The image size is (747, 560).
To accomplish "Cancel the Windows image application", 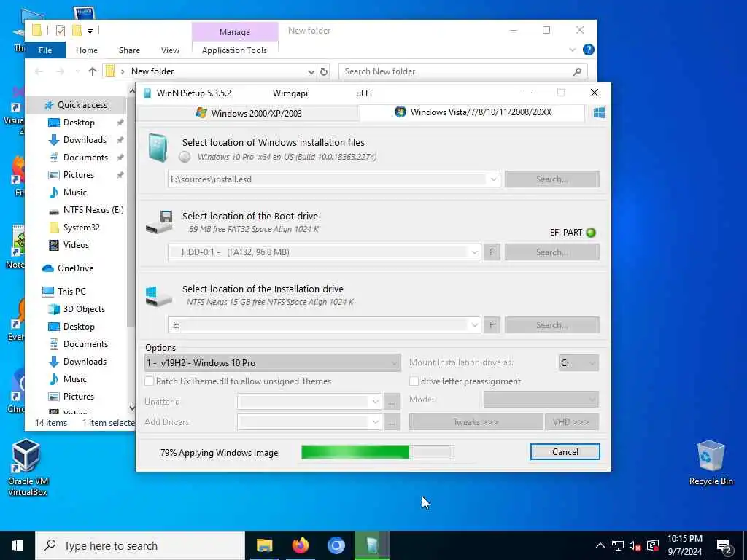I will coord(565,452).
